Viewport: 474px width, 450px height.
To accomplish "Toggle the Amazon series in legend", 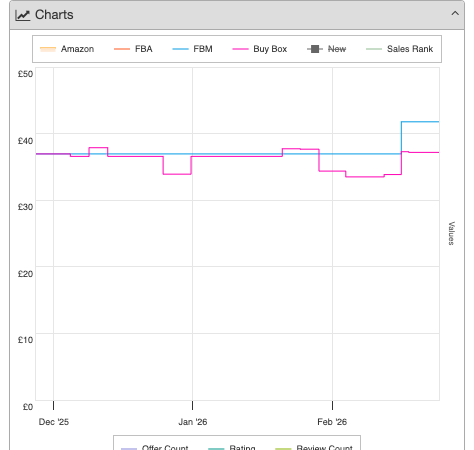I will click(x=67, y=49).
